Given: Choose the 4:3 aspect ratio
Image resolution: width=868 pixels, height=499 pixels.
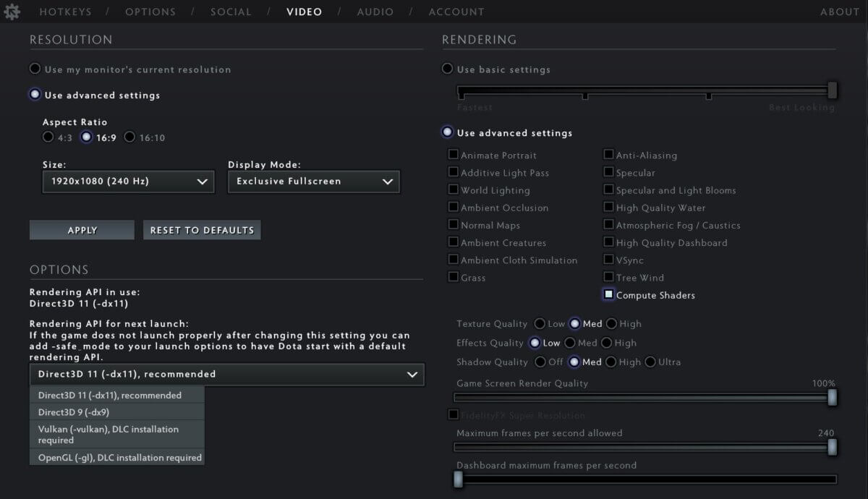Looking at the screenshot, I should pyautogui.click(x=48, y=137).
